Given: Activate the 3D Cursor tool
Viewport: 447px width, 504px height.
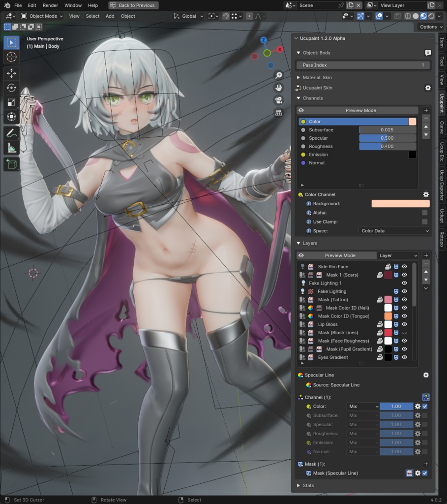Looking at the screenshot, I should pos(11,57).
